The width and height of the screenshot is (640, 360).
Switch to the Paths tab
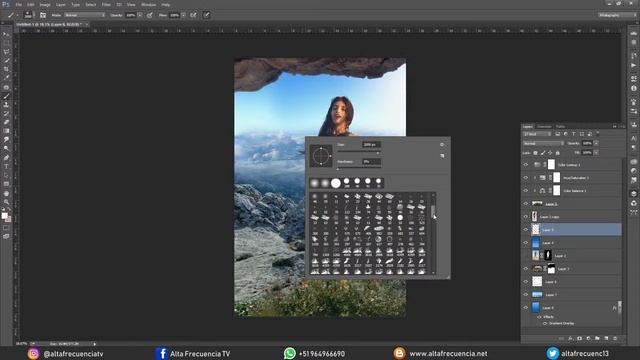pos(560,127)
